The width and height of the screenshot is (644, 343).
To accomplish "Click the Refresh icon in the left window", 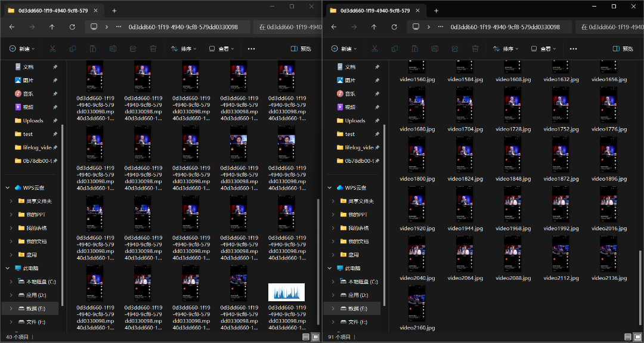I will (x=72, y=27).
